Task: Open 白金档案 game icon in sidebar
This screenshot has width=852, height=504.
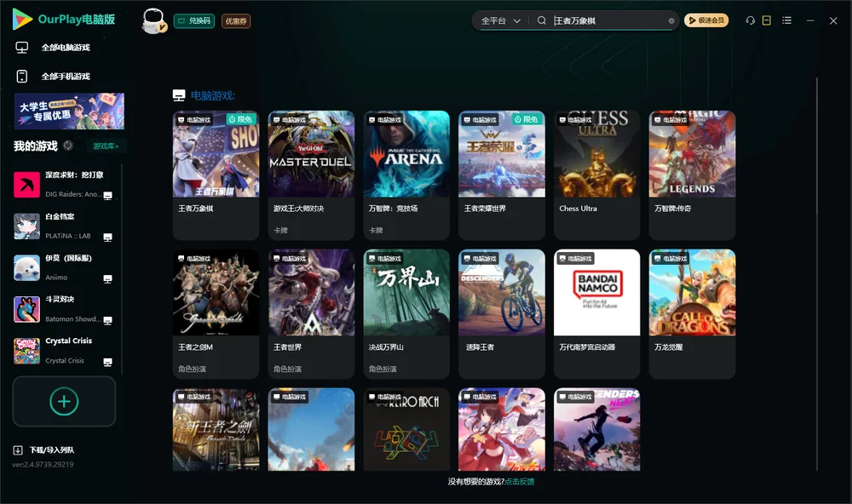Action: [26, 226]
